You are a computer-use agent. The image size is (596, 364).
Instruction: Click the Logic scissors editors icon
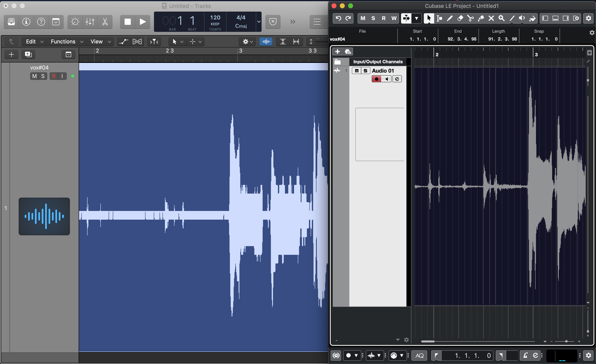pyautogui.click(x=105, y=22)
